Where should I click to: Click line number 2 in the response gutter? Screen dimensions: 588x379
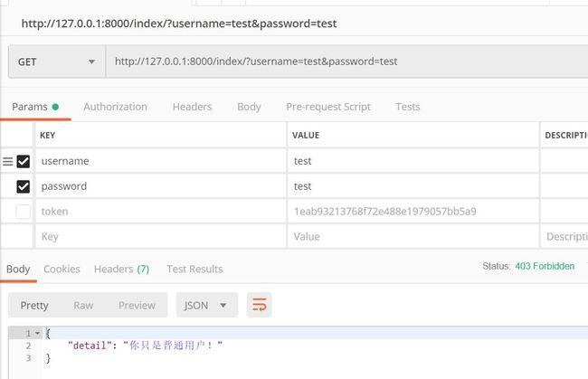coord(29,346)
